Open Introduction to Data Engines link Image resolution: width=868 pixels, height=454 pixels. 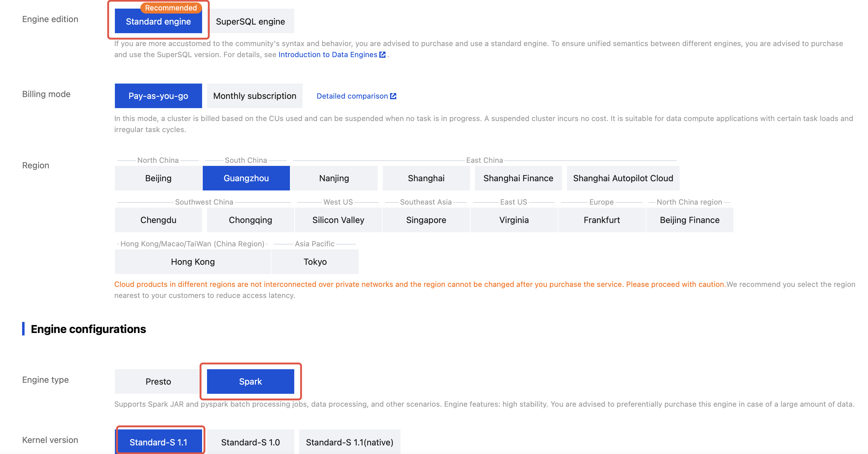click(327, 55)
